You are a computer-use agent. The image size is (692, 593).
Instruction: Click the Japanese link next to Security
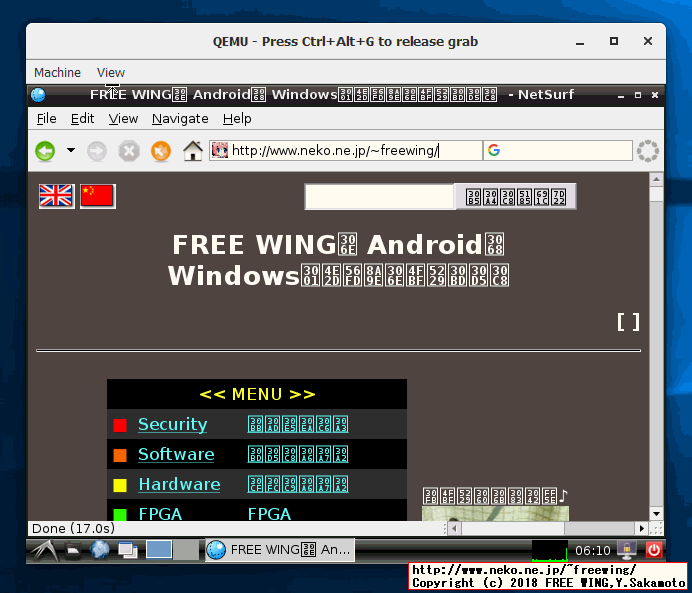click(x=298, y=424)
